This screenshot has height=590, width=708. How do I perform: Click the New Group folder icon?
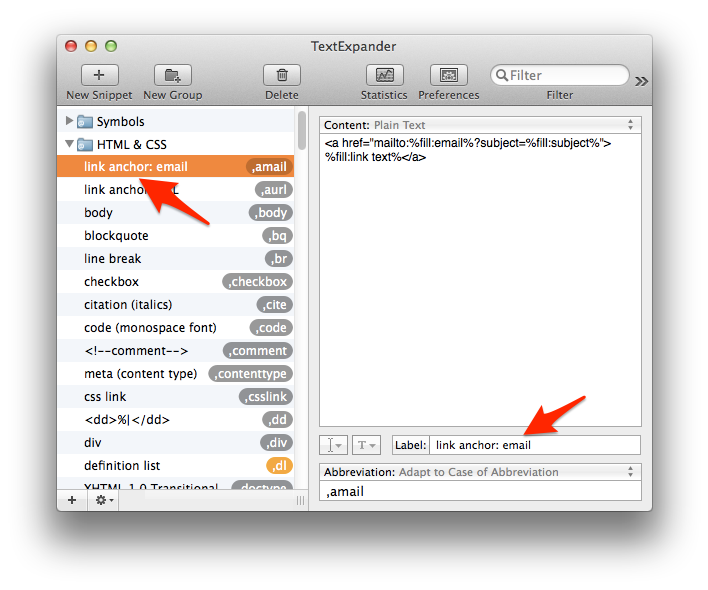tap(172, 75)
